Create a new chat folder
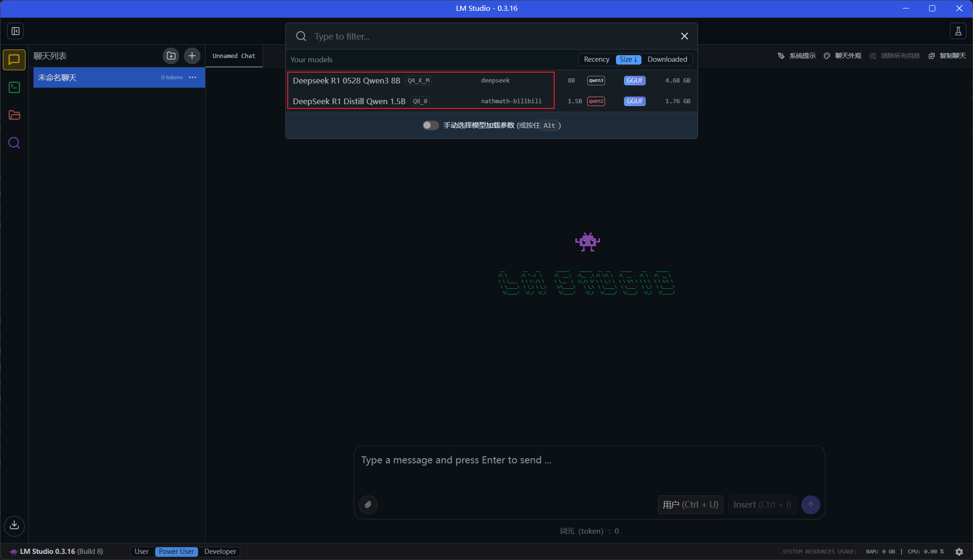Image resolution: width=973 pixels, height=560 pixels. coord(171,56)
